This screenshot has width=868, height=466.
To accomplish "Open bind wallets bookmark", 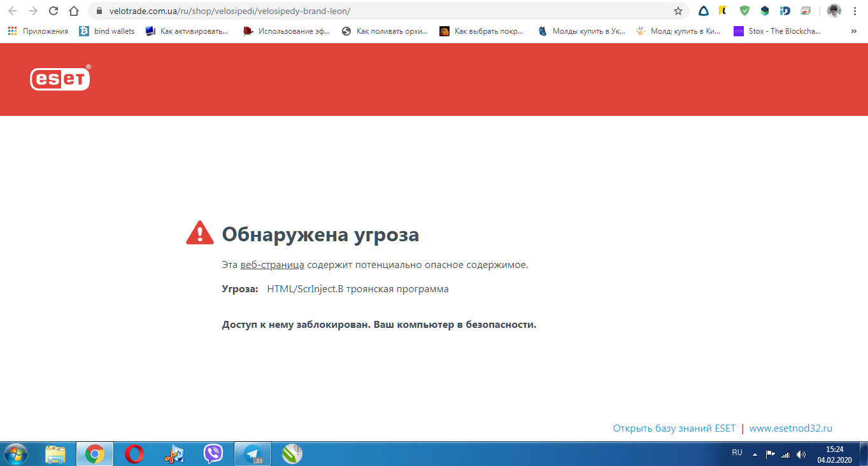I will (107, 31).
